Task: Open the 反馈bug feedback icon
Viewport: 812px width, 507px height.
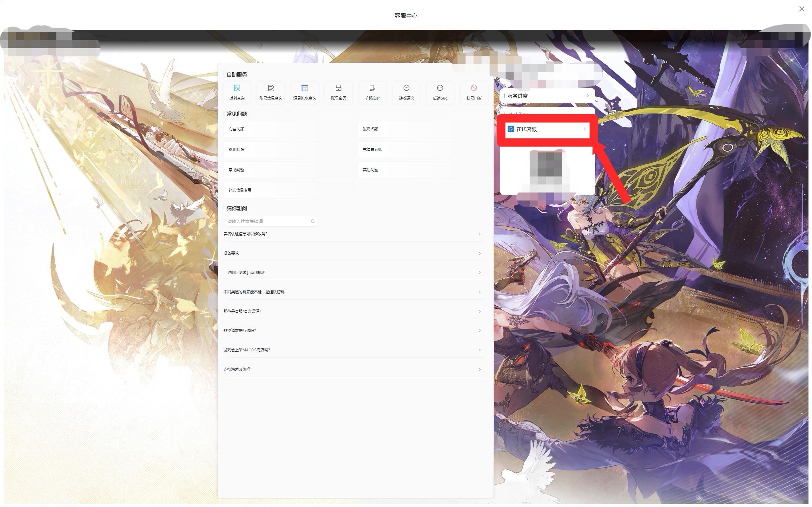Action: click(x=440, y=88)
